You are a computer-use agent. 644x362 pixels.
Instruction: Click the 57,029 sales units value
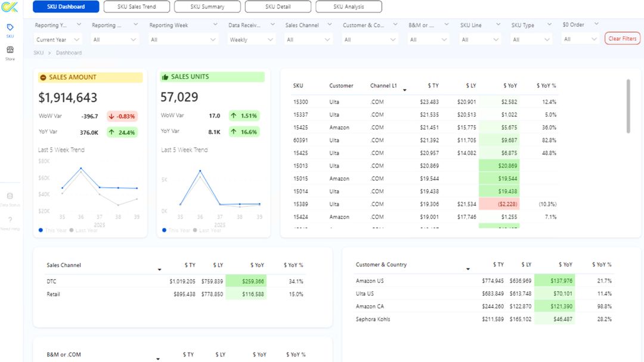click(179, 97)
